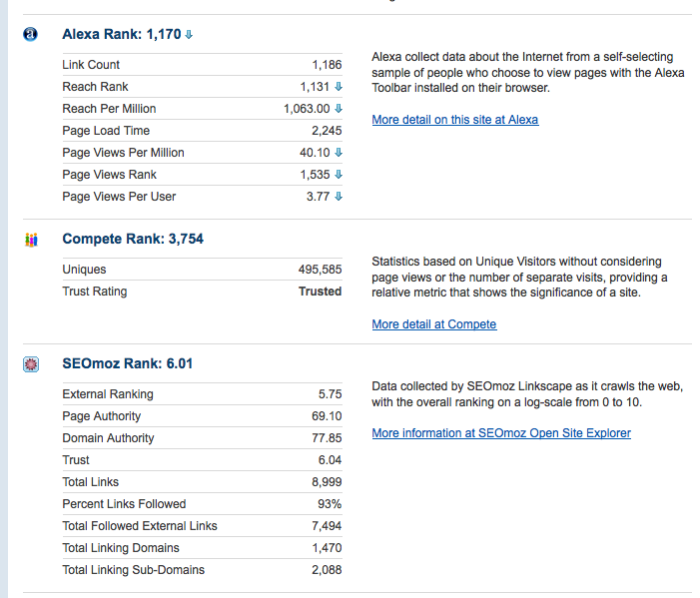700x598 pixels.
Task: Click the down arrow in Reach Rank row
Action: click(339, 87)
